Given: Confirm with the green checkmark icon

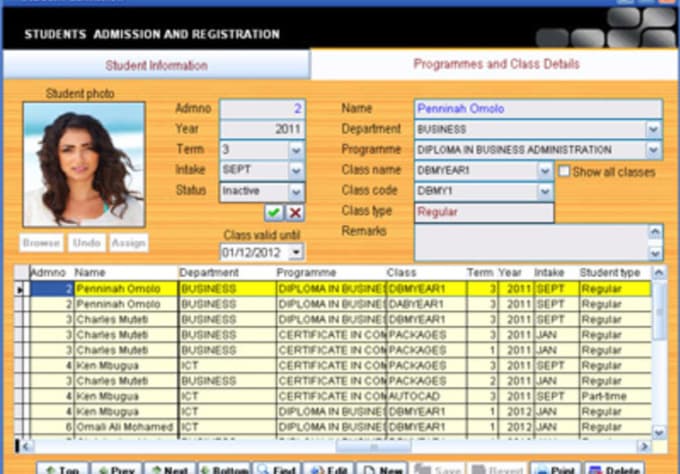Looking at the screenshot, I should coord(274,212).
